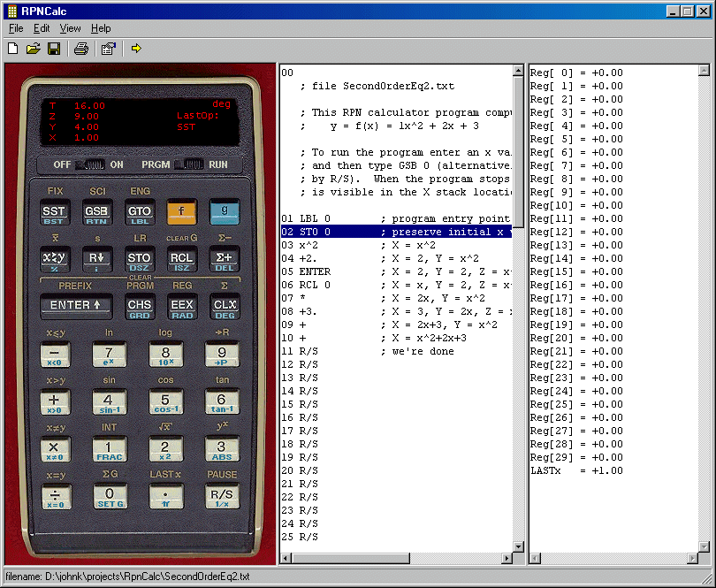Click the program listing scroll down arrow

(x=519, y=545)
